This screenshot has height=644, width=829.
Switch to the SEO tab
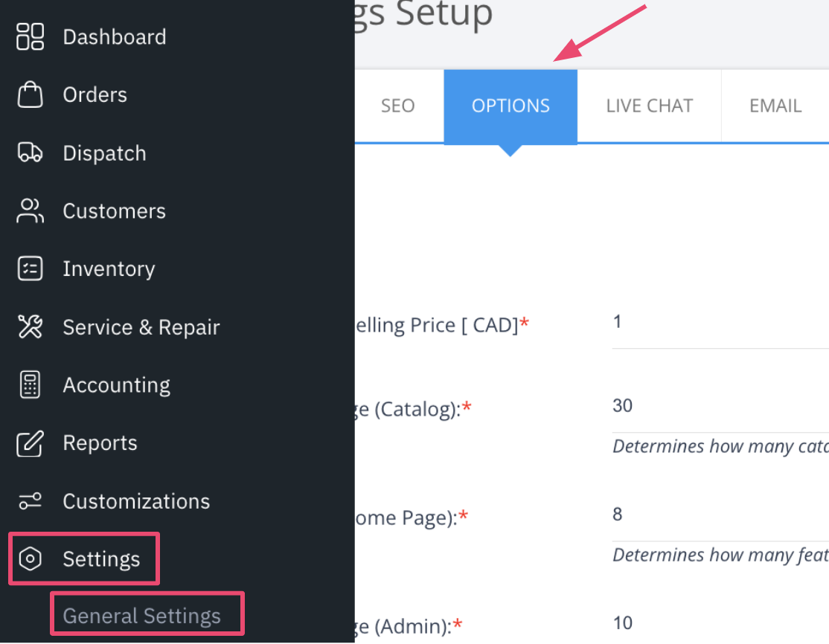pos(397,106)
